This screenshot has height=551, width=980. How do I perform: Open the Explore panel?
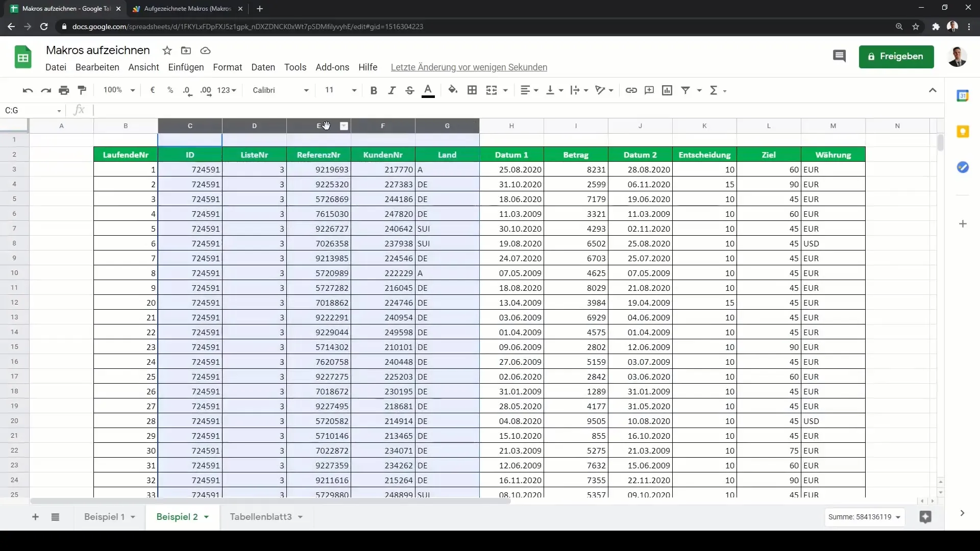coord(925,517)
